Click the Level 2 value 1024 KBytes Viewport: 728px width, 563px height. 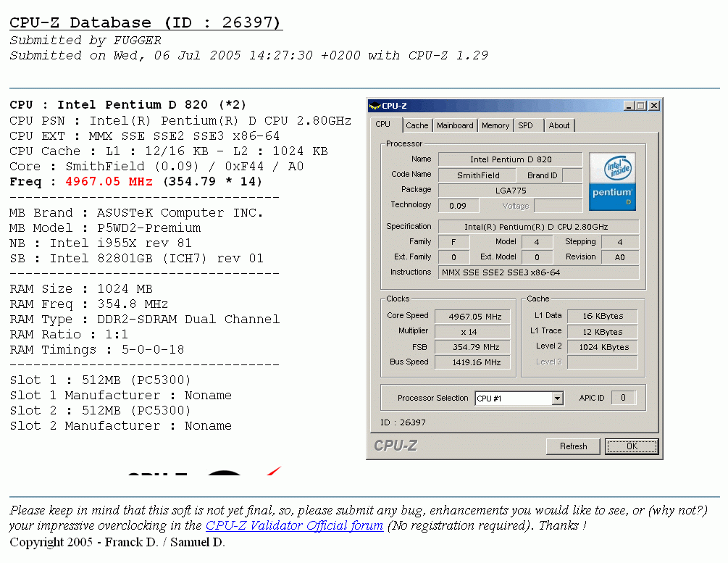tap(603, 347)
